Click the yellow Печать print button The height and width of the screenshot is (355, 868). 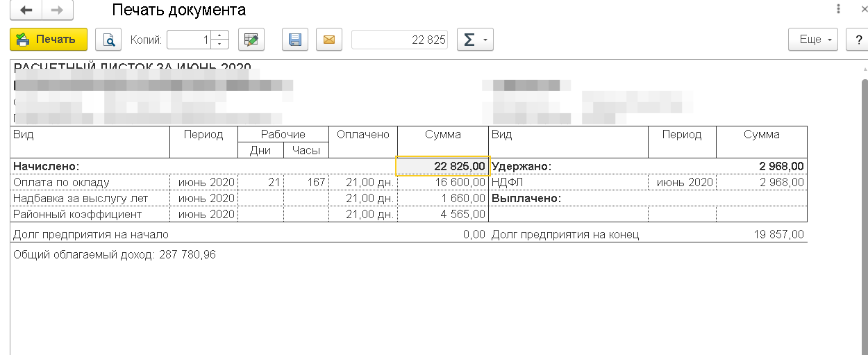[x=49, y=40]
